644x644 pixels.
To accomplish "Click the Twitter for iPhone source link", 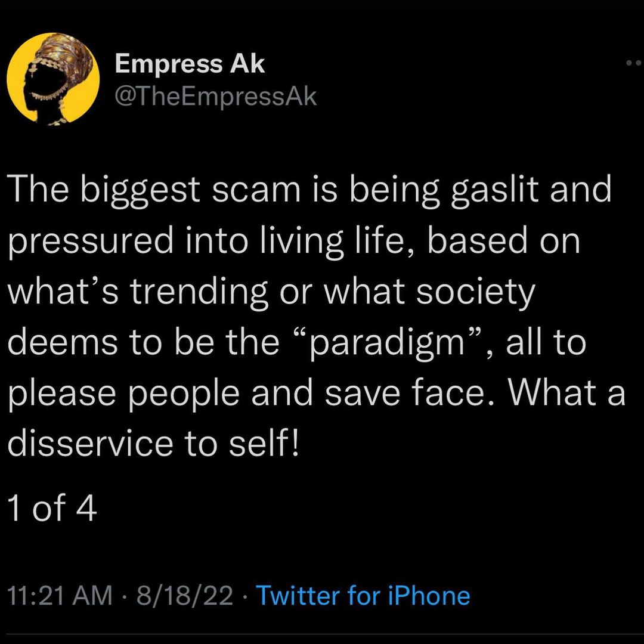I will tap(363, 596).
